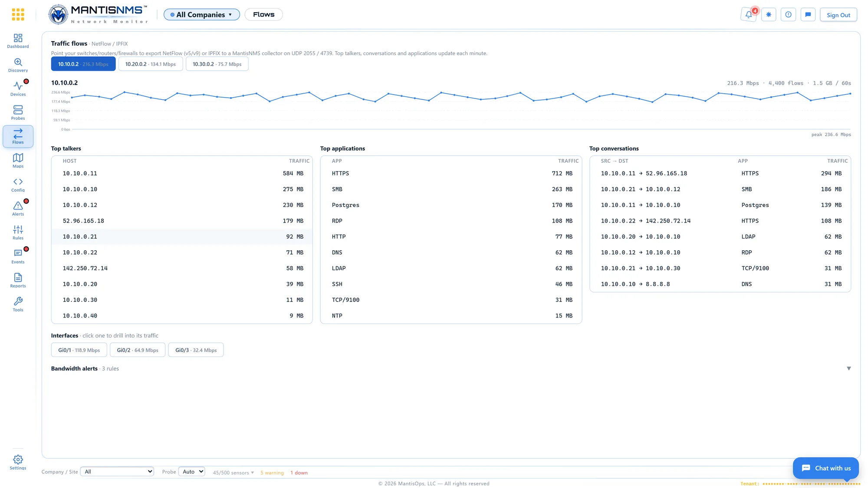Click the 5 warning status link

tap(272, 473)
